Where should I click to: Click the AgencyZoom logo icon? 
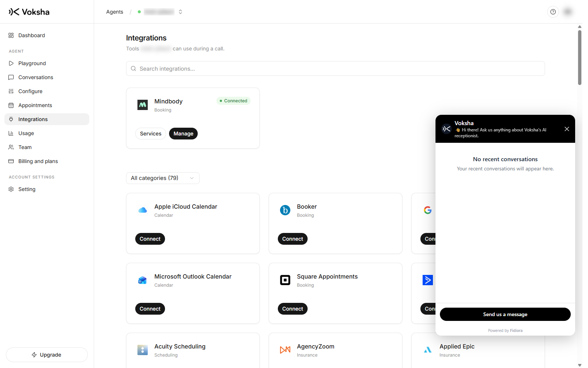(285, 350)
